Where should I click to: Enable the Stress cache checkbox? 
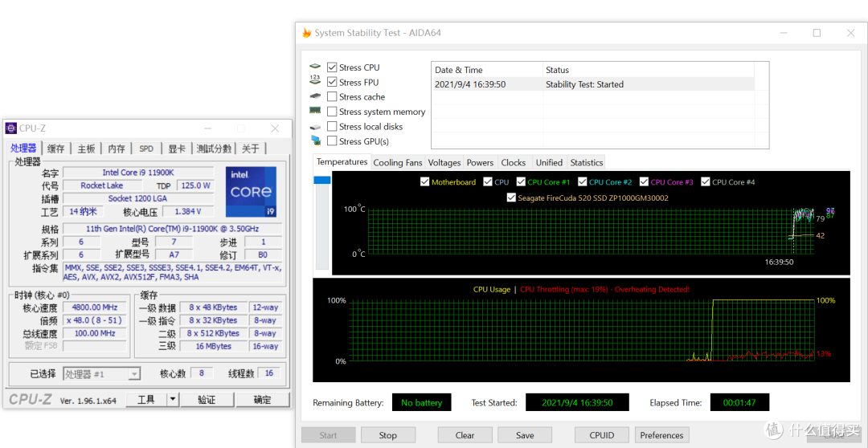pos(332,97)
